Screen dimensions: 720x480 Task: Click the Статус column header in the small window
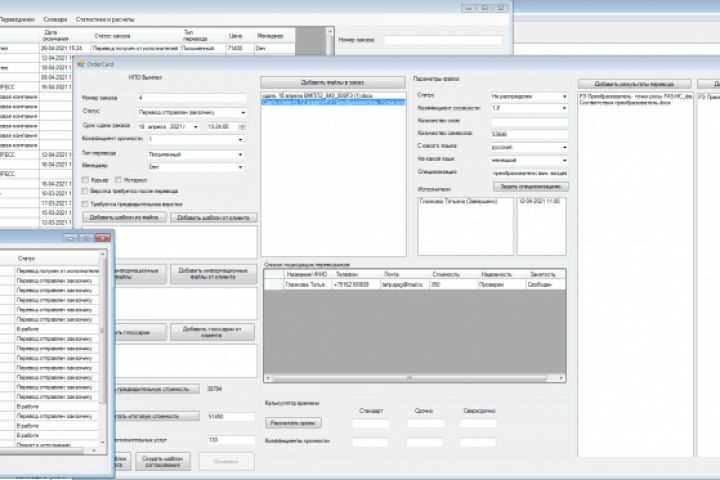click(57, 259)
